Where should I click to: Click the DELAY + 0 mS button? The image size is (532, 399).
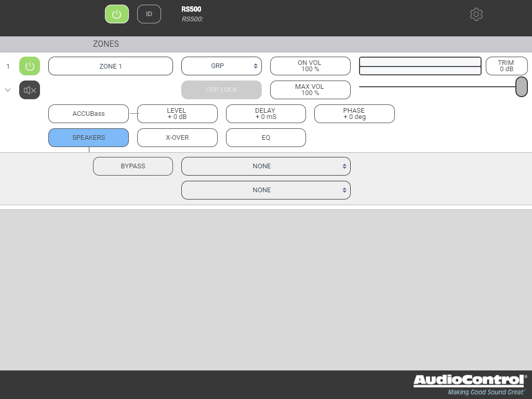(x=265, y=114)
